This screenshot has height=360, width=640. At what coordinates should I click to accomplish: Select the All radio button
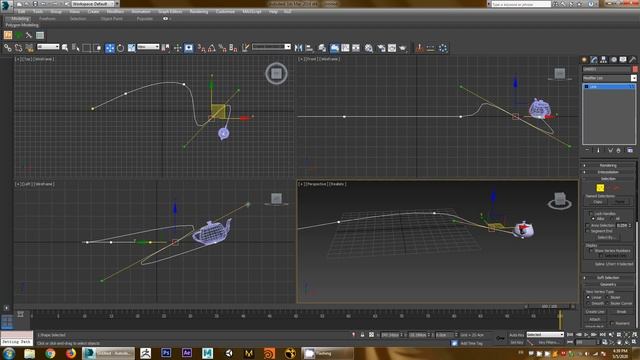(x=612, y=219)
